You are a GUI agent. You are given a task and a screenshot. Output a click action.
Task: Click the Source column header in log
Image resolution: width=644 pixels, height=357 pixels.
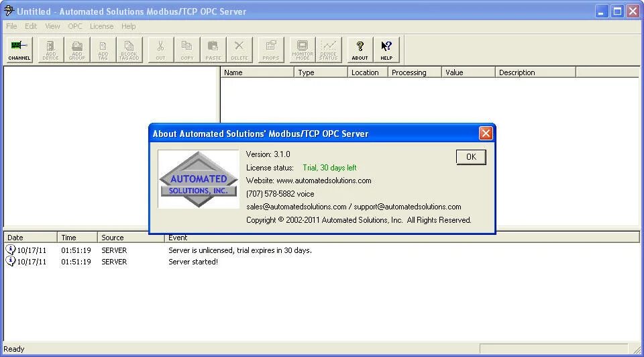(x=131, y=238)
